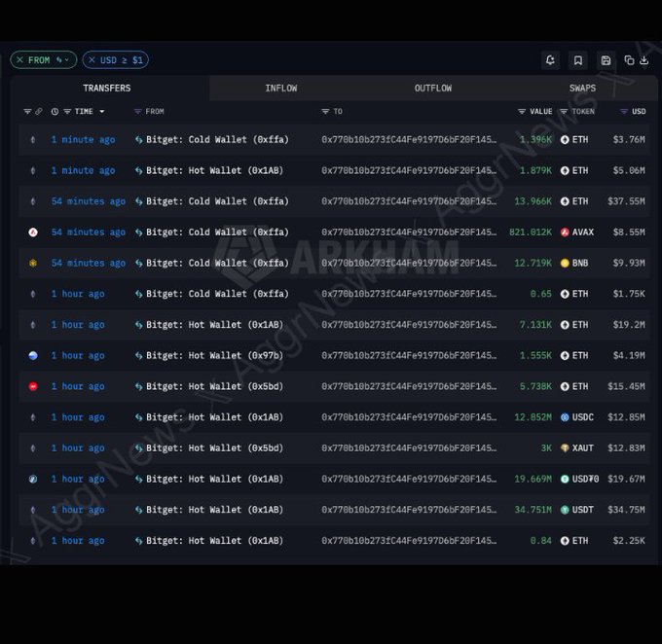Click the $37.55M USD value

click(x=626, y=201)
